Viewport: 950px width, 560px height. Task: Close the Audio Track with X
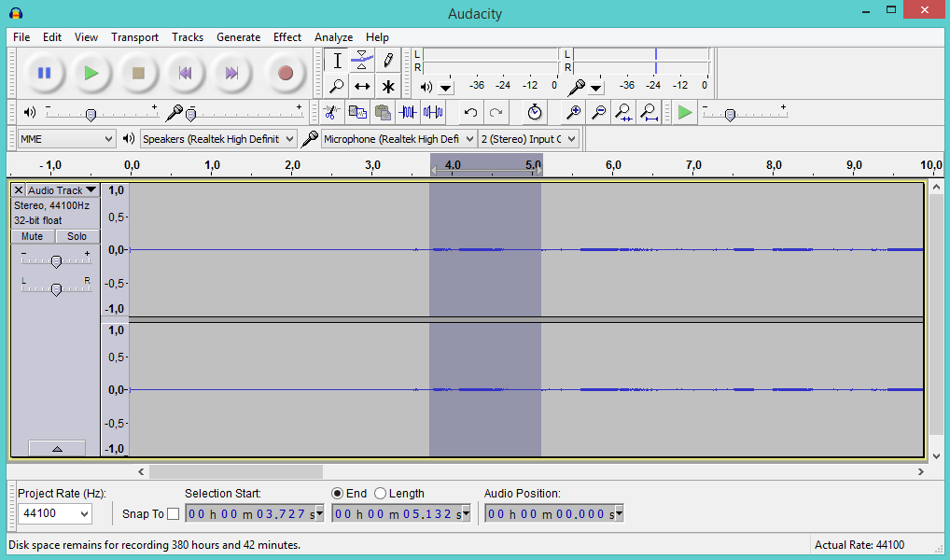point(19,190)
